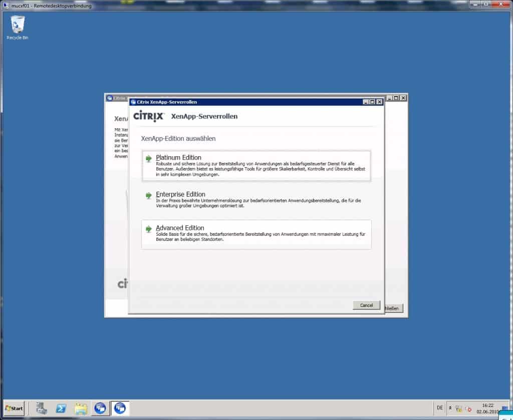Launch Server Manager from the taskbar
The image size is (513, 420).
pos(42,408)
